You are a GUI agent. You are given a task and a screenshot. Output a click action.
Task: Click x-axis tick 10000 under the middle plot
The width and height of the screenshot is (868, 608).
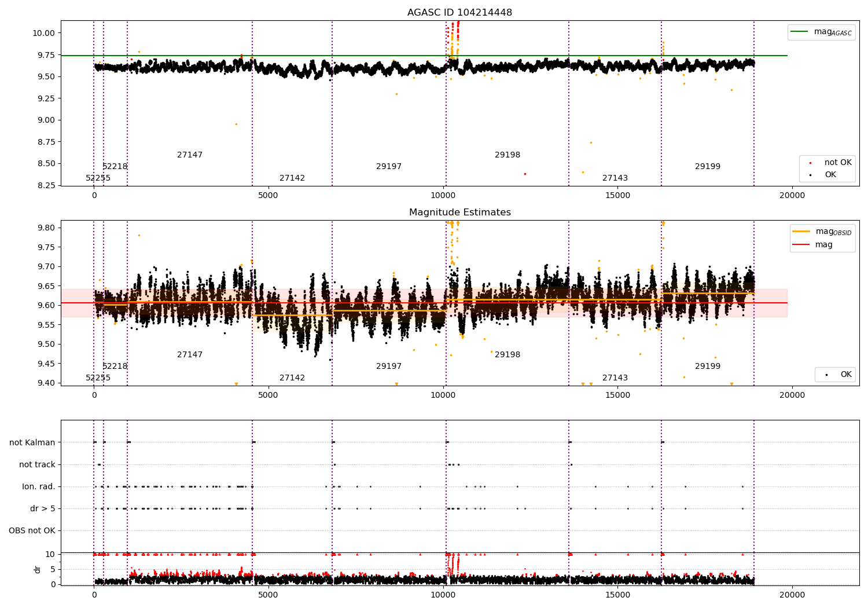(443, 395)
